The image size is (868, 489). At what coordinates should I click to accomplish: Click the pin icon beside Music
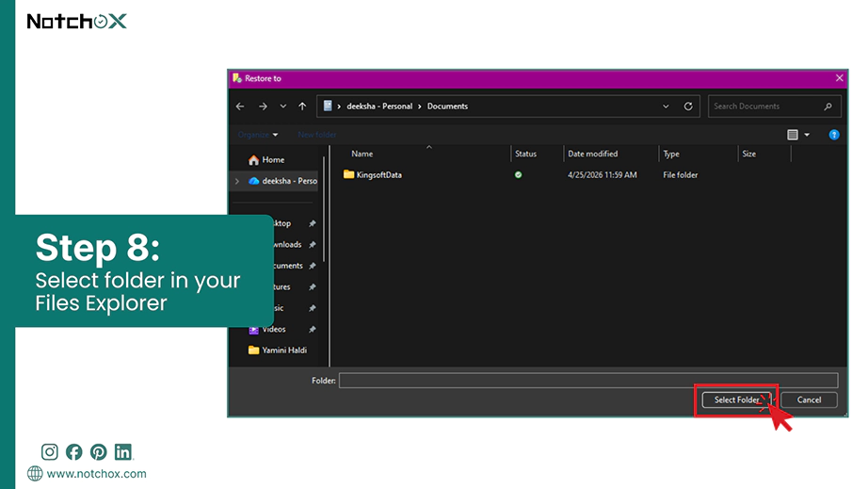[313, 308]
